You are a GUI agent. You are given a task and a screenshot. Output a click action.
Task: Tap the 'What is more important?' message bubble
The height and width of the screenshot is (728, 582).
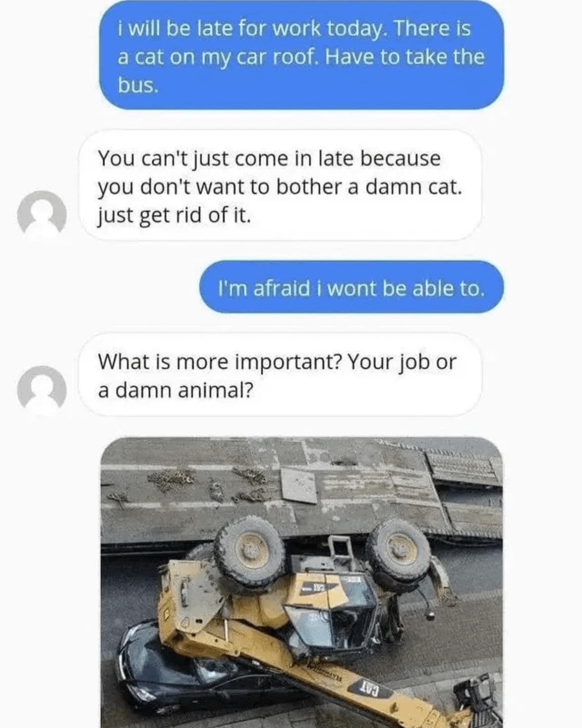click(x=280, y=375)
